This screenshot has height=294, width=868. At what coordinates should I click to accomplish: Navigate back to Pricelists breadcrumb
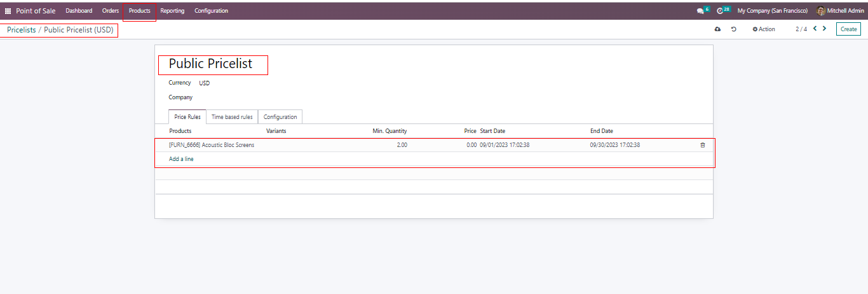click(21, 30)
